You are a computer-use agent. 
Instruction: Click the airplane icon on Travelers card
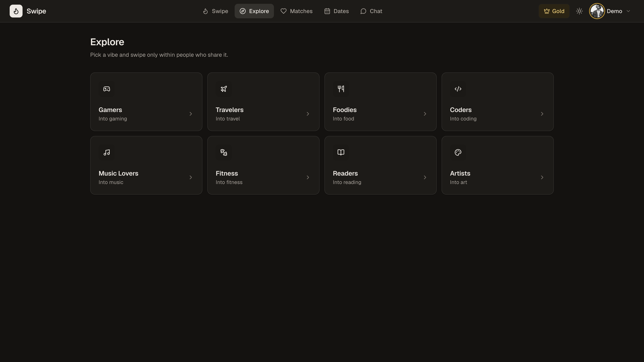224,89
